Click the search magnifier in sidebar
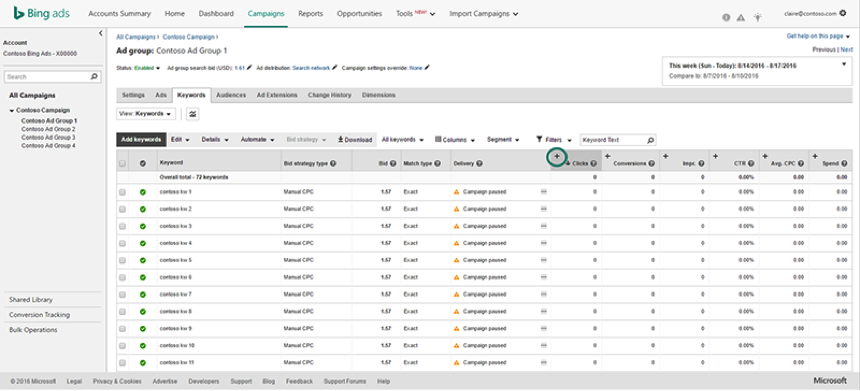 (x=94, y=77)
